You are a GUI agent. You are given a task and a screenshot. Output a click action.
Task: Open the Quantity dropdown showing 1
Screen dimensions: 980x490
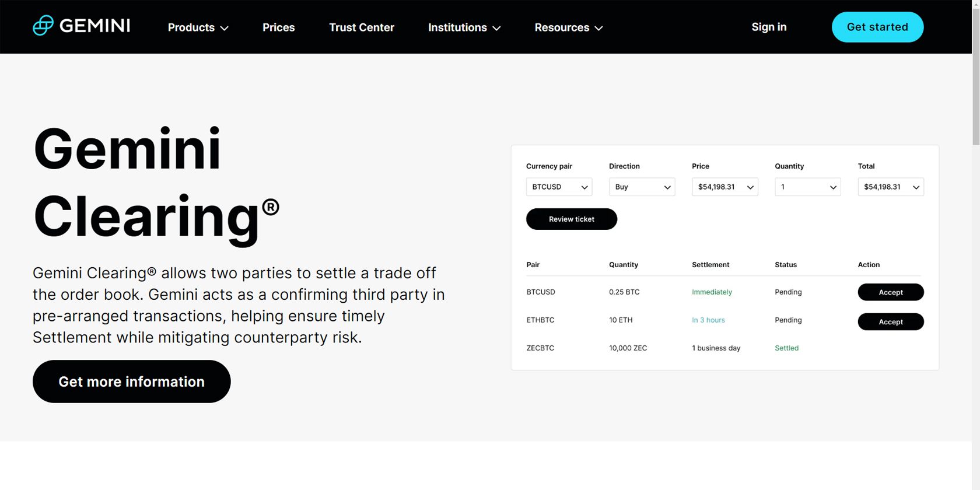(807, 187)
